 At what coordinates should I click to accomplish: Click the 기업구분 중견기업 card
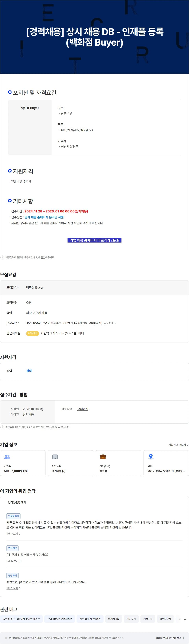[71, 463]
